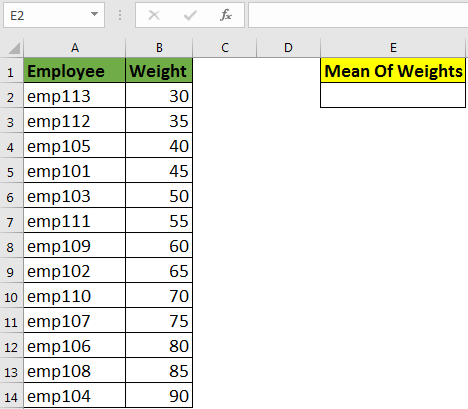
Task: Select the empty cell E2 under Mean Of Weights
Action: tap(393, 95)
